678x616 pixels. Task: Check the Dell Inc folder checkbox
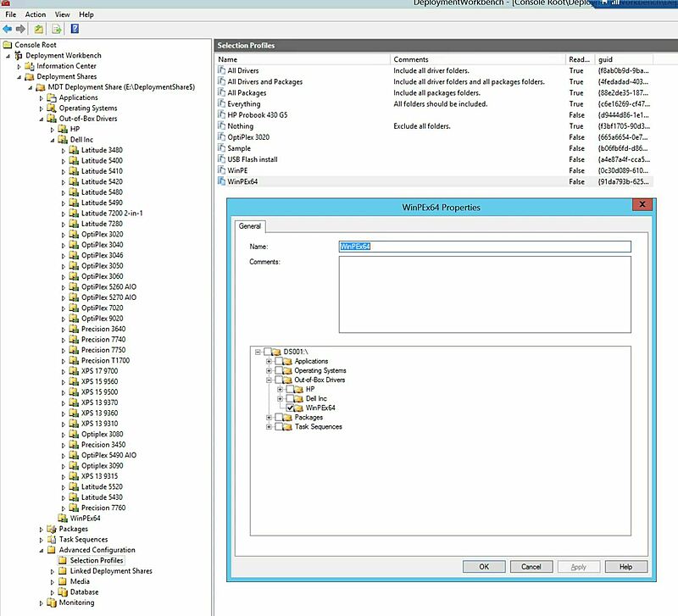pyautogui.click(x=290, y=398)
